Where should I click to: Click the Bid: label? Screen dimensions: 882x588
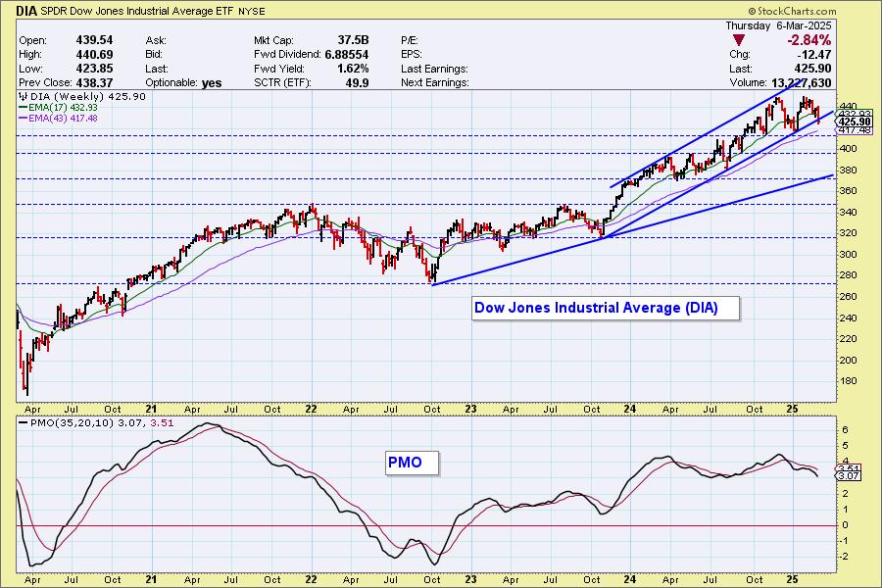click(154, 55)
